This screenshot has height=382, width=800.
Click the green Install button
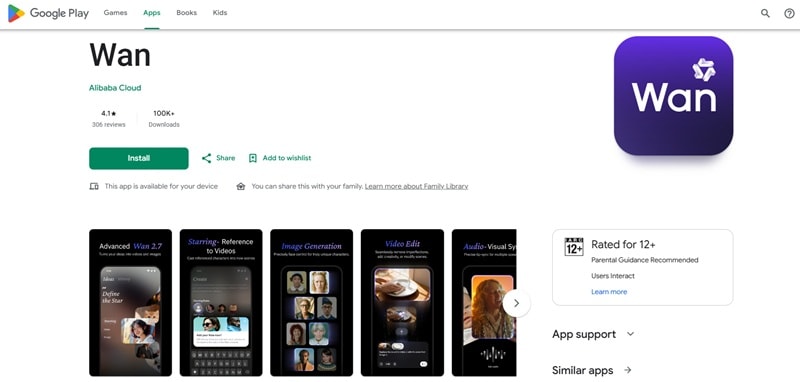click(x=139, y=158)
